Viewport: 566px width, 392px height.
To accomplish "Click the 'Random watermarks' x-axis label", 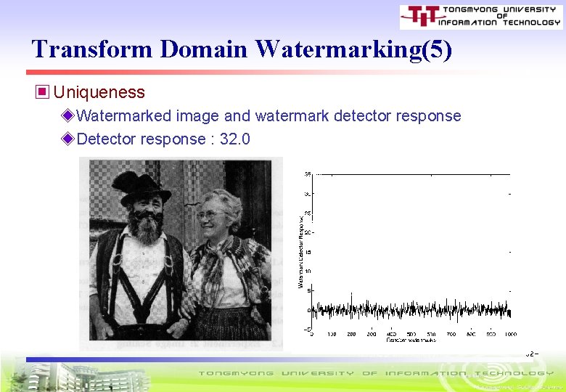I will coord(411,340).
